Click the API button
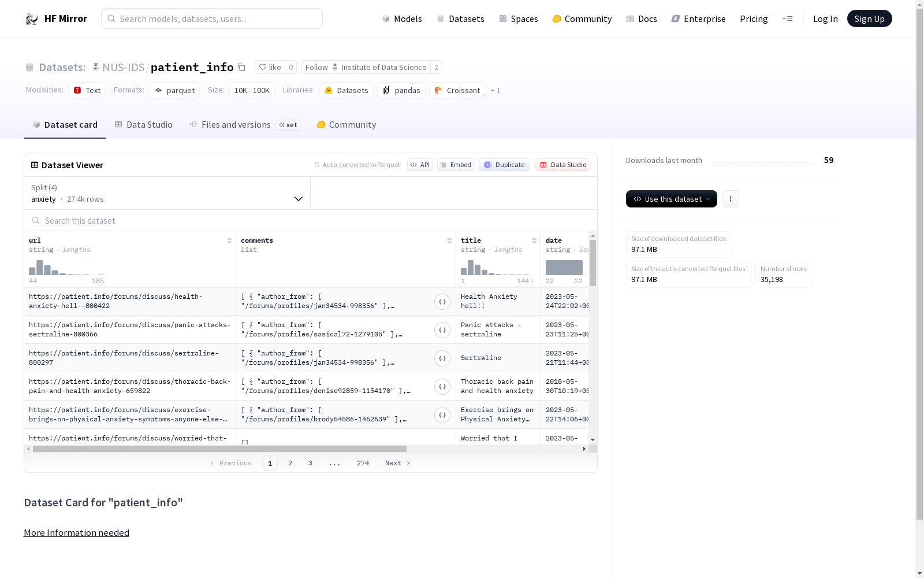This screenshot has width=924, height=578. click(420, 165)
